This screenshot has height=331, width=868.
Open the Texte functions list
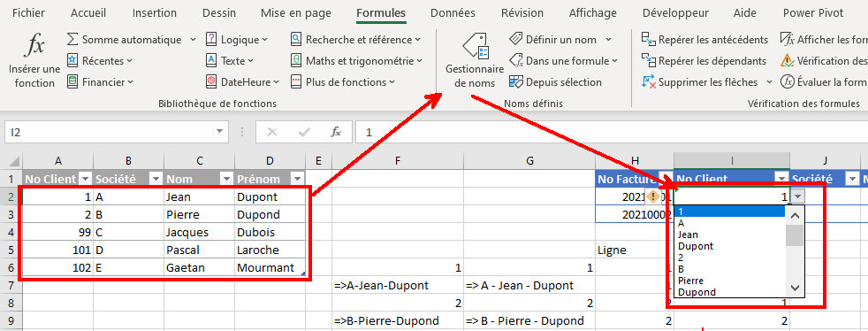[229, 60]
